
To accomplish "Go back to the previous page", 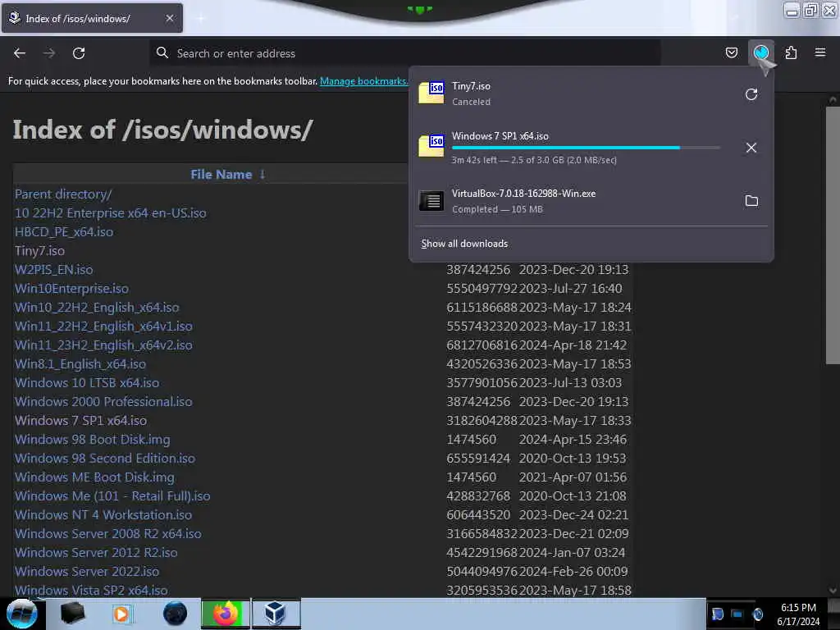I will 20,53.
